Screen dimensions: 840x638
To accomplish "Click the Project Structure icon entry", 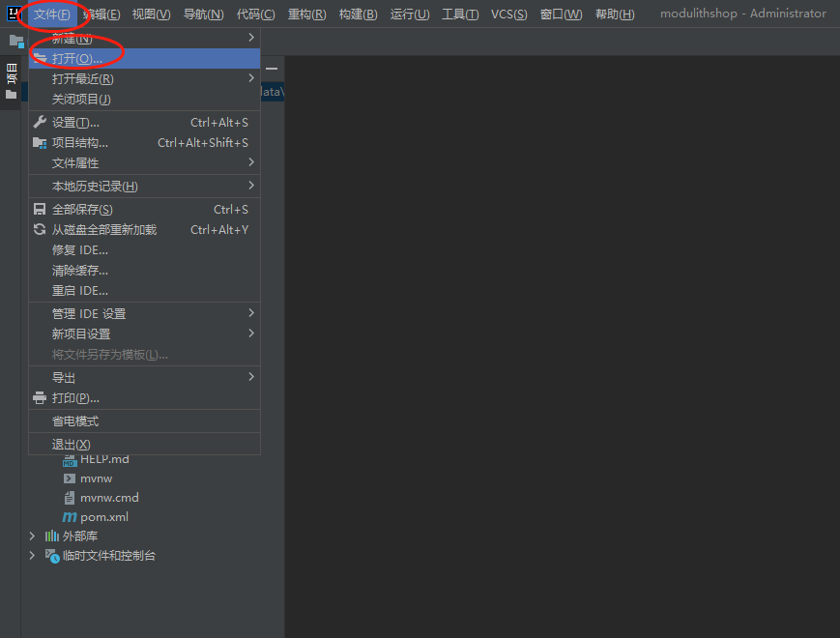I will pyautogui.click(x=40, y=143).
